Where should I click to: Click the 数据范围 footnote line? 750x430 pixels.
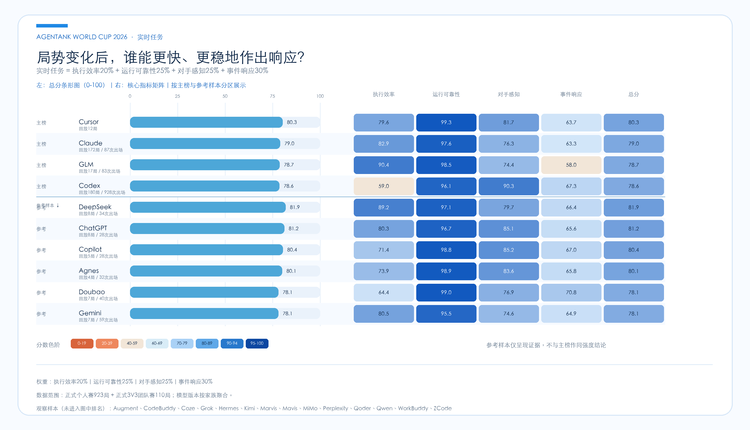click(x=134, y=395)
